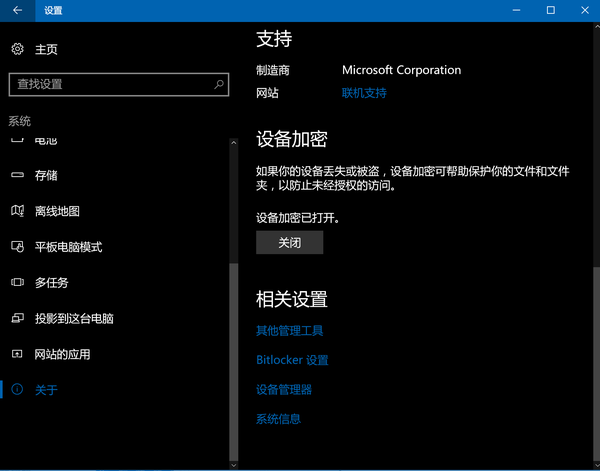The width and height of the screenshot is (600, 471).
Task: Click the Home gear icon
Action: (x=17, y=49)
